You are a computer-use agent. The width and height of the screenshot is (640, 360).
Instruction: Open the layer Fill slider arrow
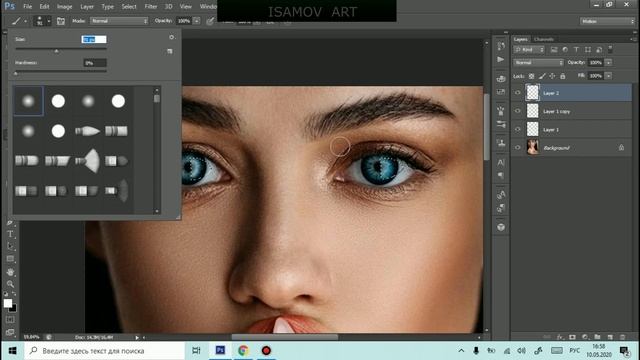(608, 76)
